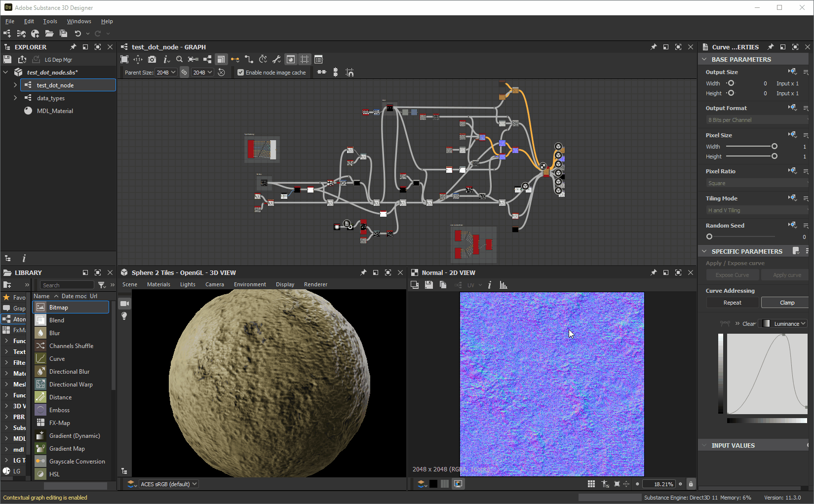Click the tiling grid icon in 2D View footer
This screenshot has width=814, height=504.
[x=591, y=484]
